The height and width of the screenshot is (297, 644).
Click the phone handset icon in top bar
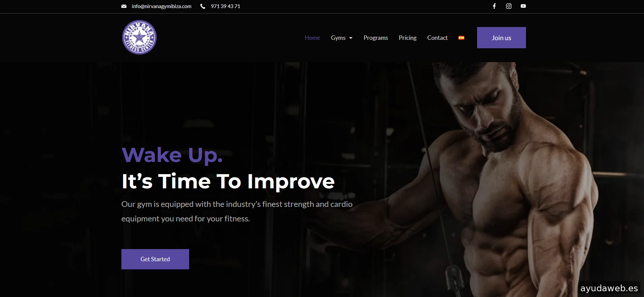203,6
